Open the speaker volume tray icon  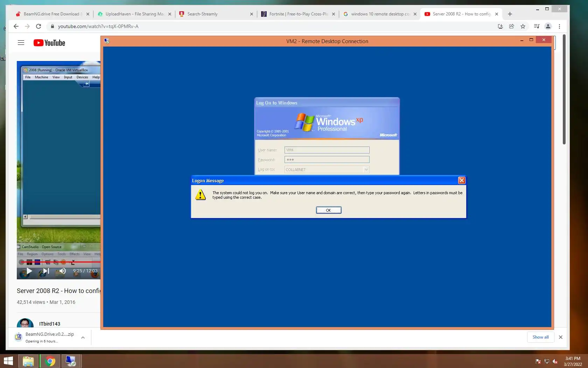click(x=555, y=361)
